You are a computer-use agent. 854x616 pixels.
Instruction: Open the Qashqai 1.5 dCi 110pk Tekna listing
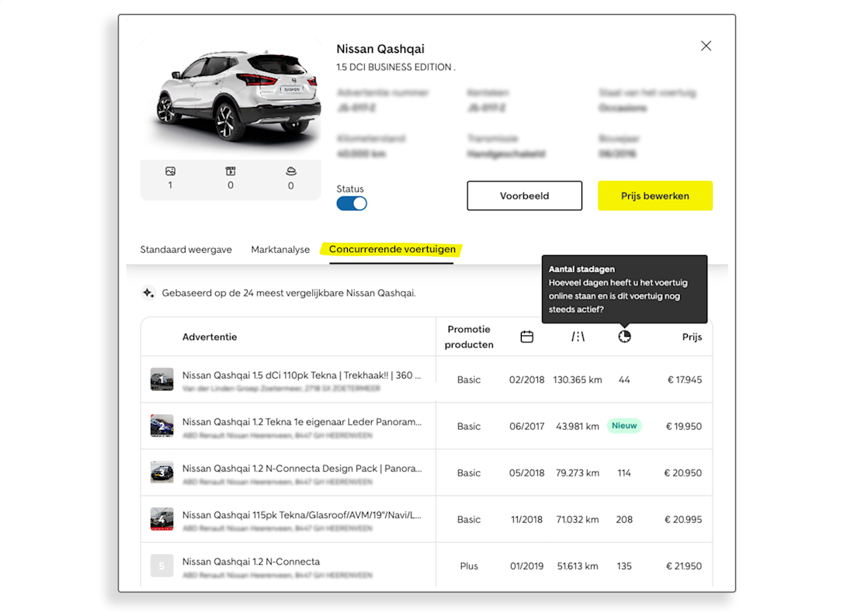pyautogui.click(x=301, y=375)
